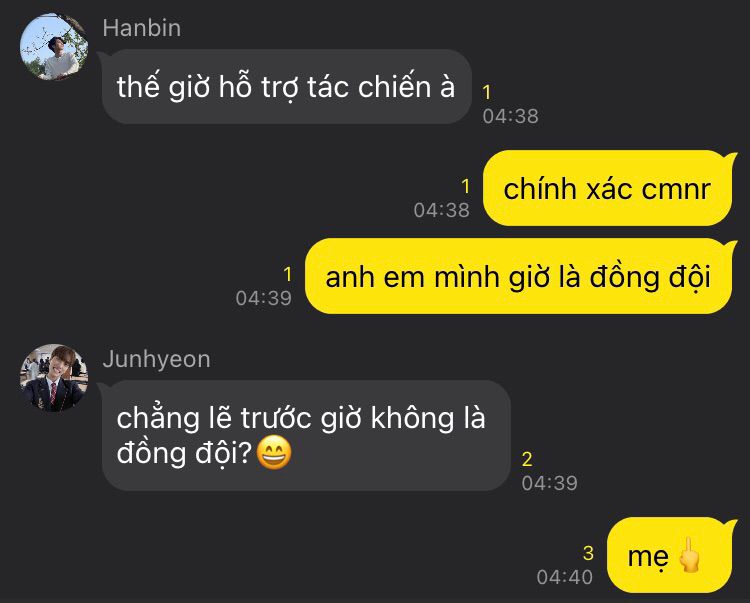Tap the Junhyeon sender name
Screen dimensions: 750x603
pyautogui.click(x=156, y=359)
